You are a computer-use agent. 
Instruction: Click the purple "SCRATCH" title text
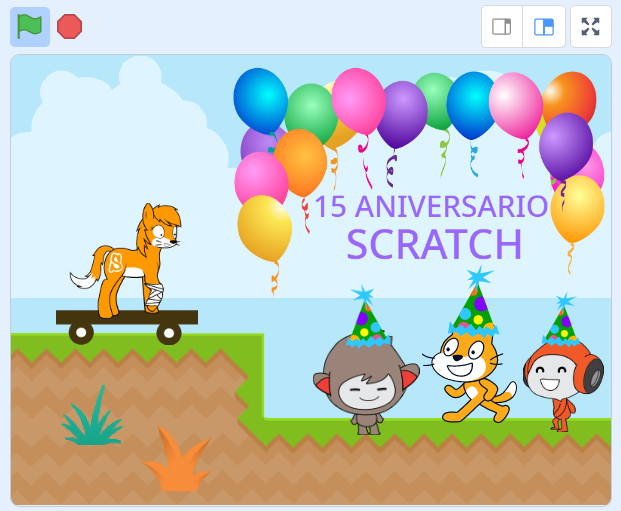click(434, 244)
